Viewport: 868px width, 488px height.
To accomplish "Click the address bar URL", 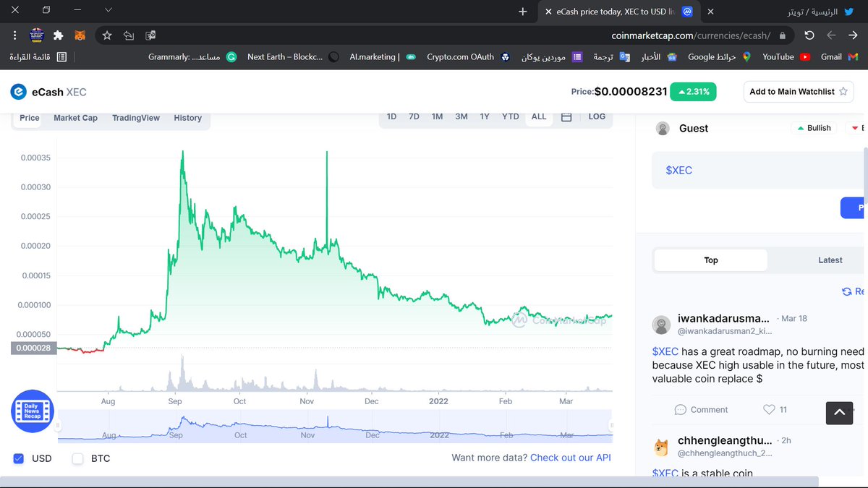I will (x=691, y=35).
